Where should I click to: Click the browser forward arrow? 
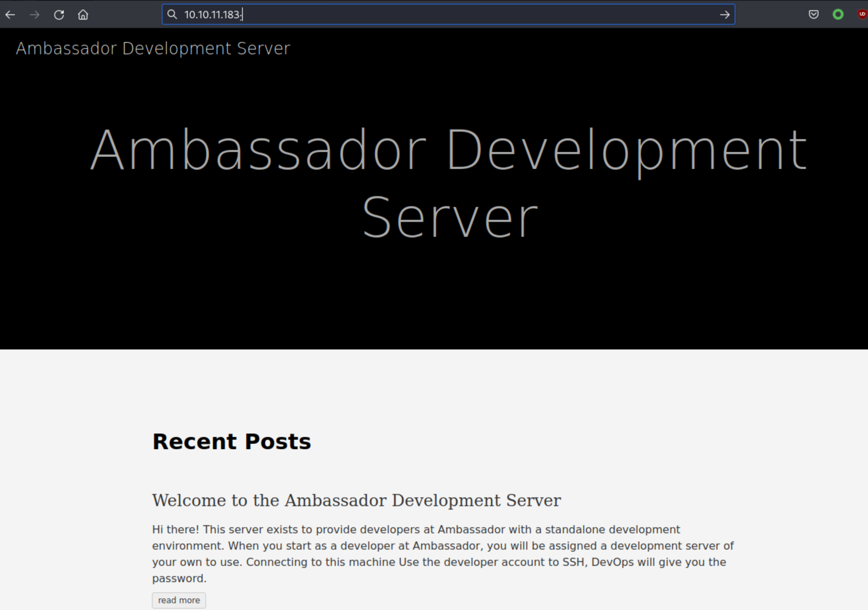34,15
